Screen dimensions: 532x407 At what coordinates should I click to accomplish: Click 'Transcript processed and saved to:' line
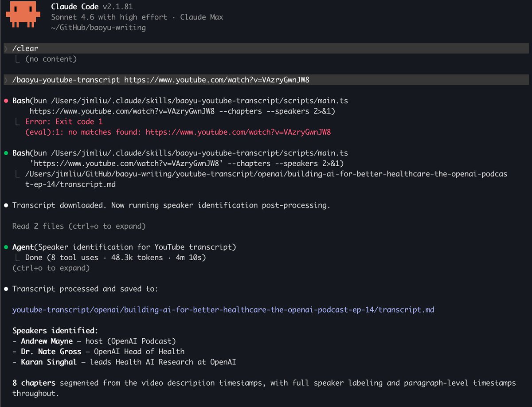[x=85, y=289]
